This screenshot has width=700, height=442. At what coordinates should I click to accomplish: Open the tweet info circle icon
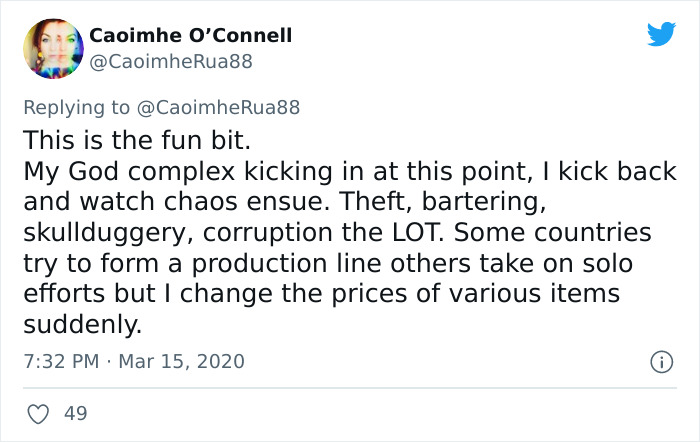(659, 360)
